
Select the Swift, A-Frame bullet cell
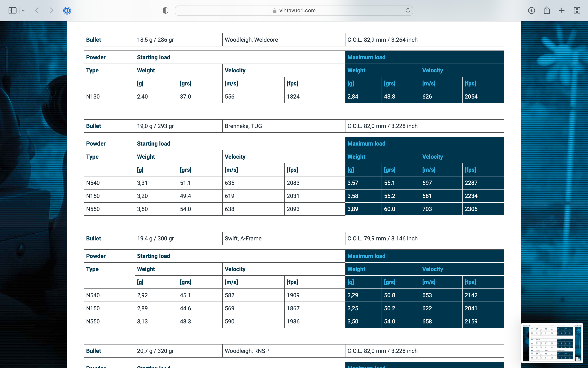pos(284,239)
